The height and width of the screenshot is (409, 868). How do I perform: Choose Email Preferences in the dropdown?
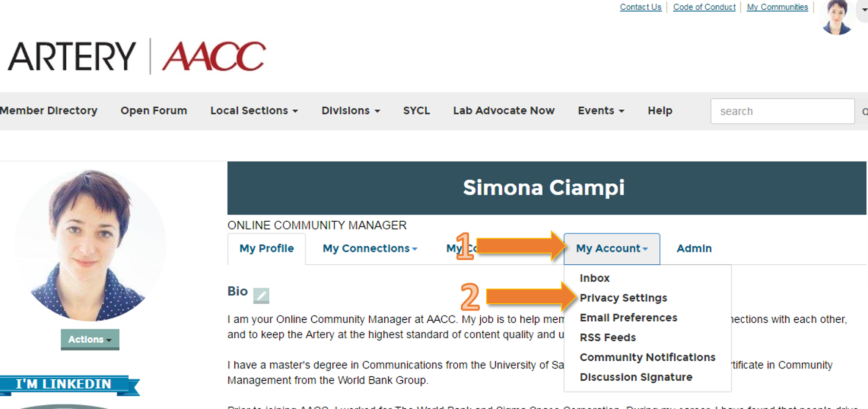[628, 318]
